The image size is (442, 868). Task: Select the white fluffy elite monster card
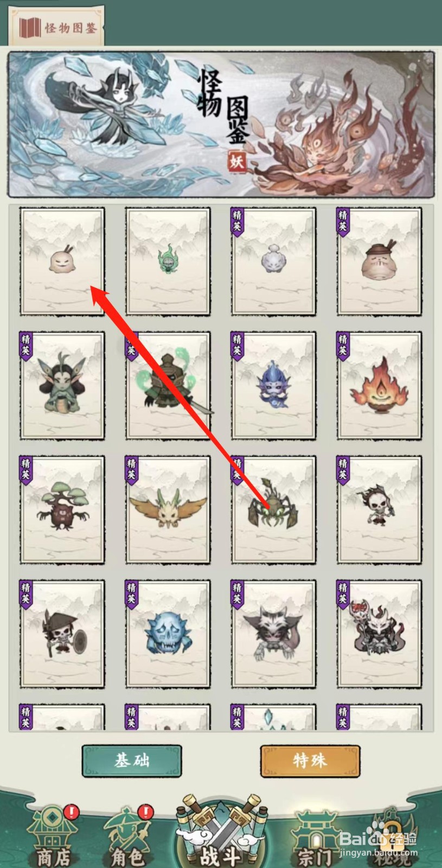[x=273, y=261]
